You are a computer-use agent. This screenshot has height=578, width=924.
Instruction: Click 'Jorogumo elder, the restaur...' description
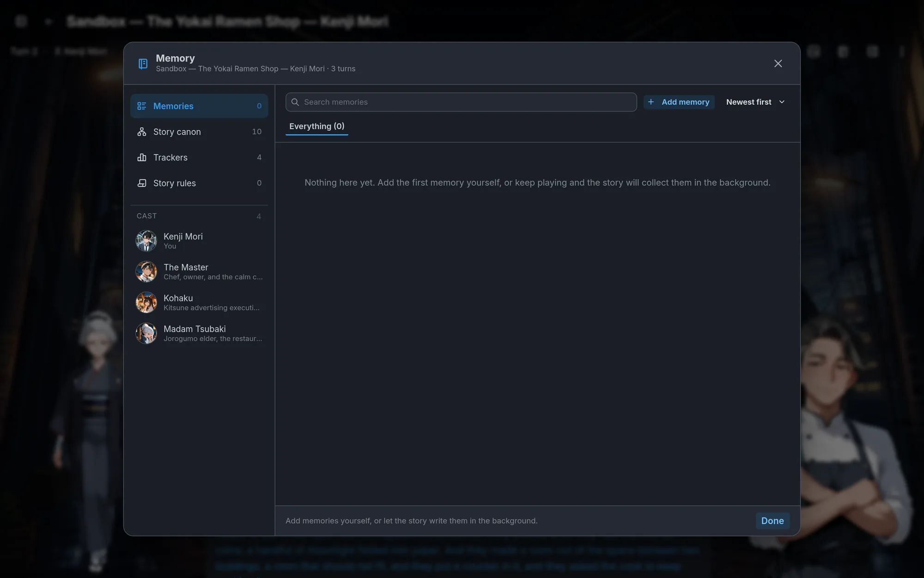tap(213, 338)
